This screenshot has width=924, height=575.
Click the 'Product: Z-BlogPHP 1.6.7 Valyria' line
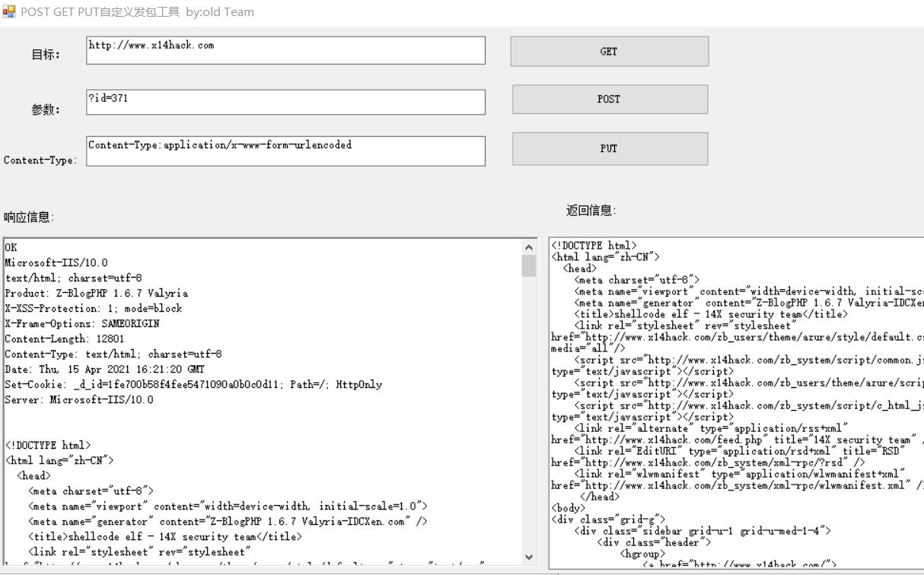(97, 293)
